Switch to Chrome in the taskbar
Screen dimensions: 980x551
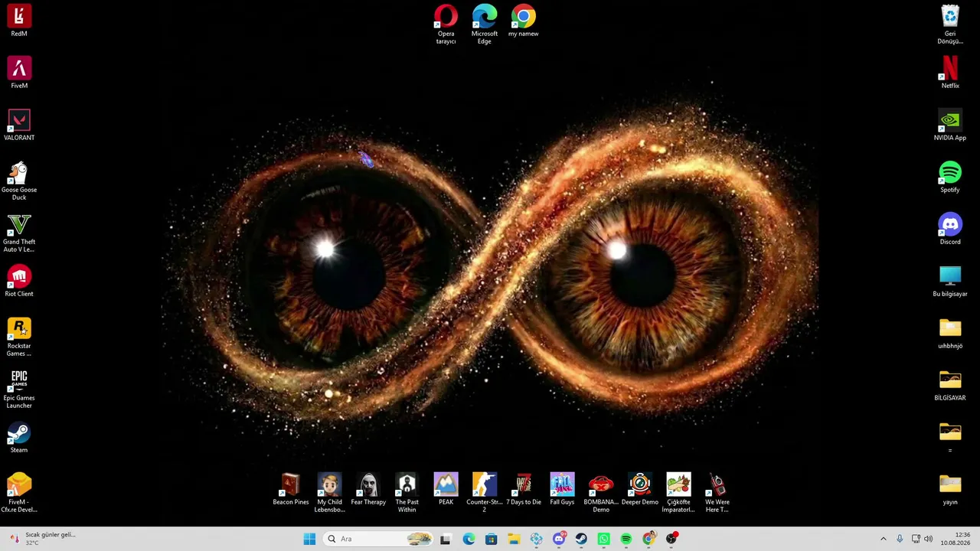pyautogui.click(x=649, y=539)
